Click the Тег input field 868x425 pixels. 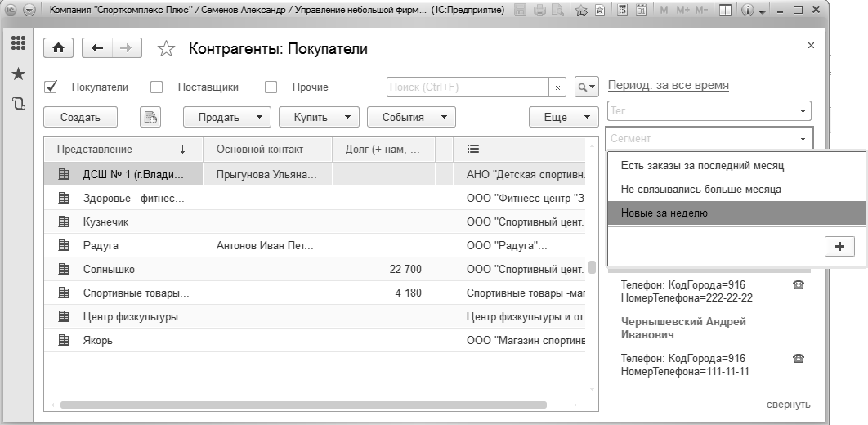pos(700,110)
